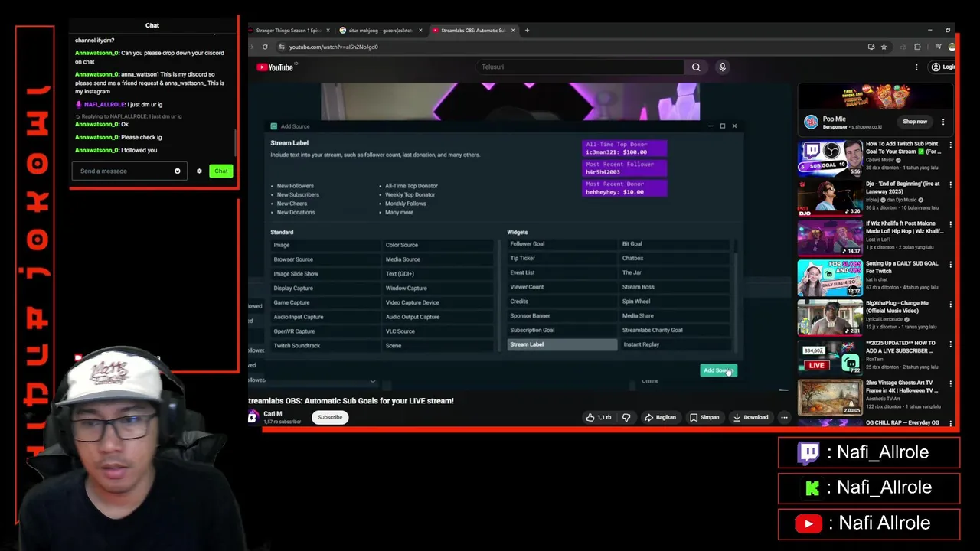Click the browser address bar URL
Viewport: 980px width, 551px height.
pyautogui.click(x=334, y=47)
